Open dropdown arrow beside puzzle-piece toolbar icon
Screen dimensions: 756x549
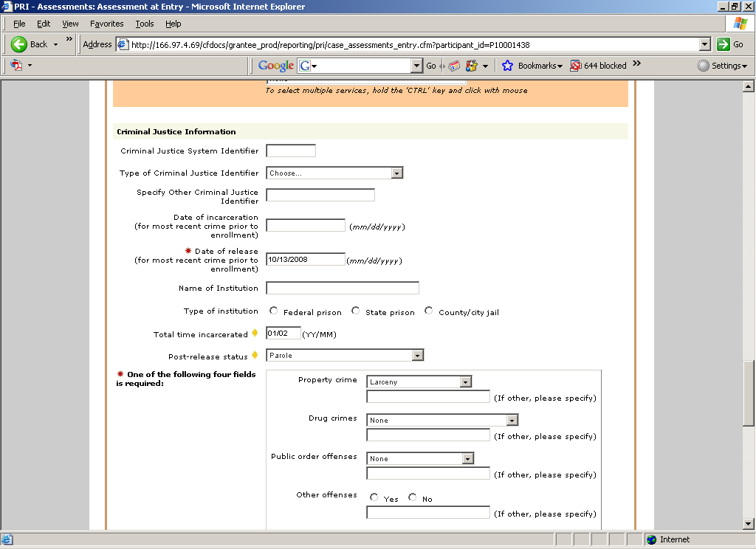click(x=486, y=66)
